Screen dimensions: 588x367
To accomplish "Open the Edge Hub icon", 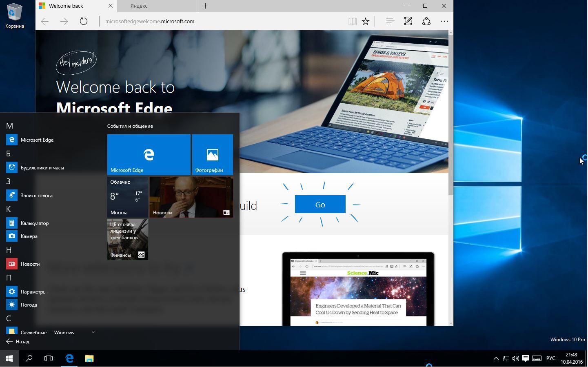I will click(390, 21).
